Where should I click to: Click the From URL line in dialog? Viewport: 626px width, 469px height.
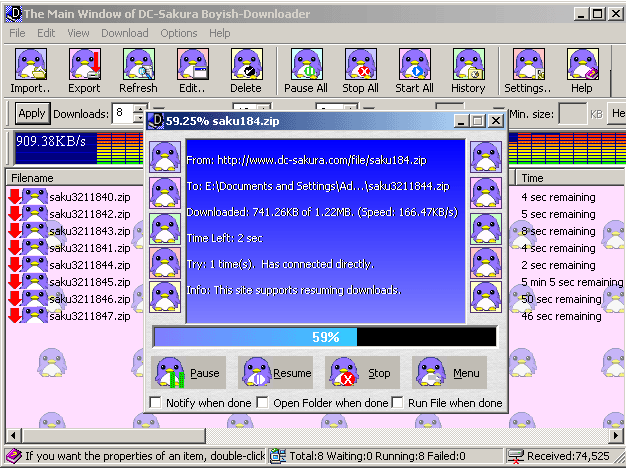coord(306,160)
